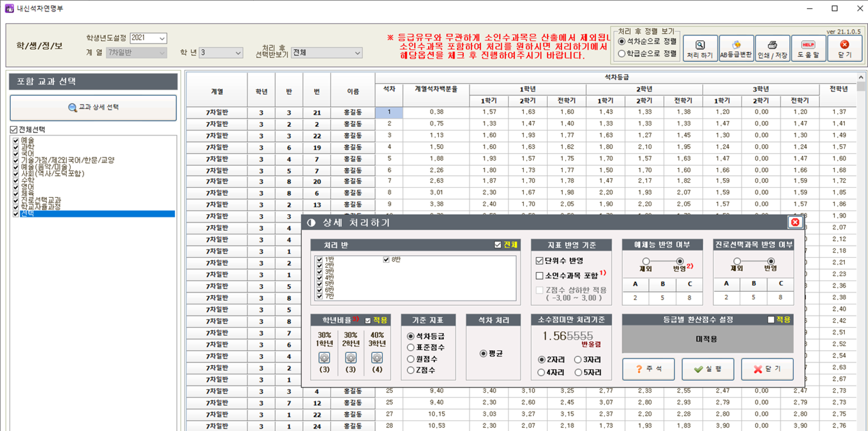Click the red 닫기 toolbar button
The width and height of the screenshot is (868, 431).
pos(844,49)
